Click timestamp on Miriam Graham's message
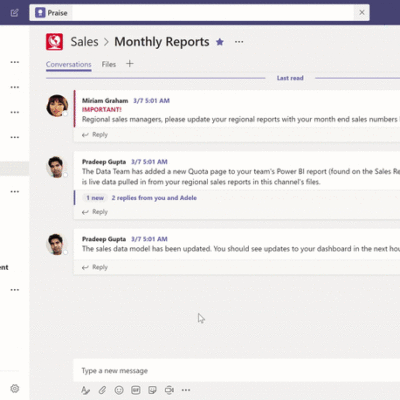The image size is (400, 400). [151, 101]
